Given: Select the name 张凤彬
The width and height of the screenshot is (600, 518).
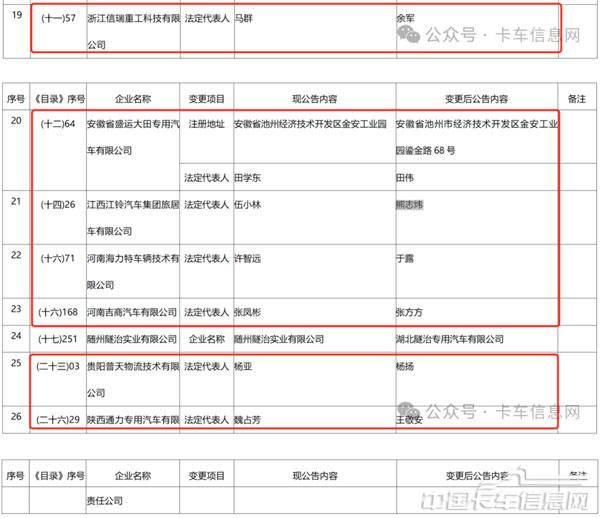Looking at the screenshot, I should coord(248,312).
